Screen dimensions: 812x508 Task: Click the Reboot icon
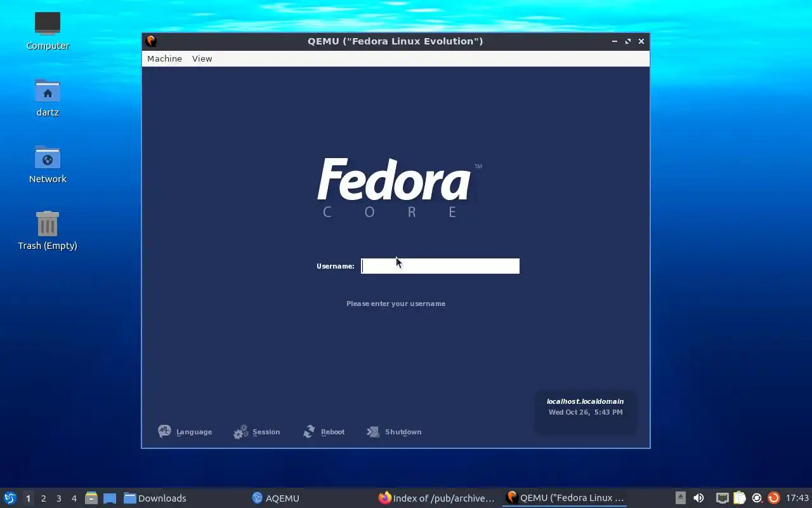pyautogui.click(x=309, y=432)
